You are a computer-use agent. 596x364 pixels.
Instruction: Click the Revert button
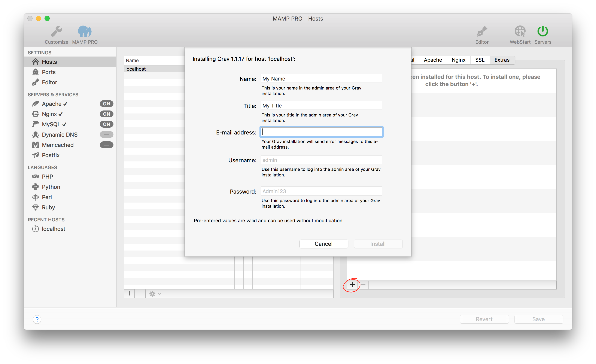484,319
